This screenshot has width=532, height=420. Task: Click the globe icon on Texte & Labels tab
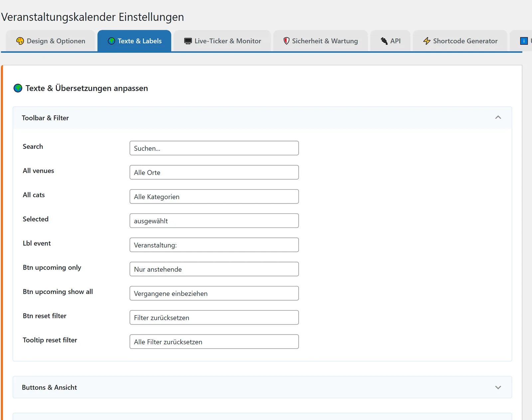[111, 41]
